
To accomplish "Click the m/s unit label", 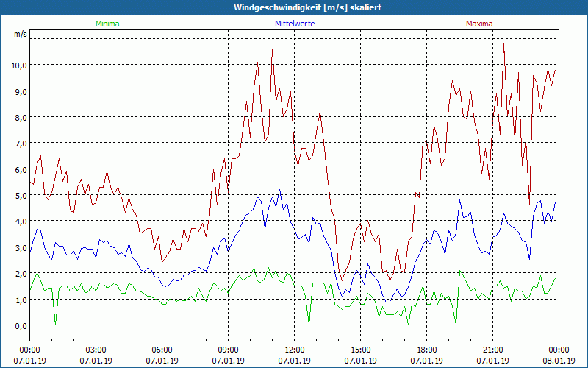I will 21,34.
